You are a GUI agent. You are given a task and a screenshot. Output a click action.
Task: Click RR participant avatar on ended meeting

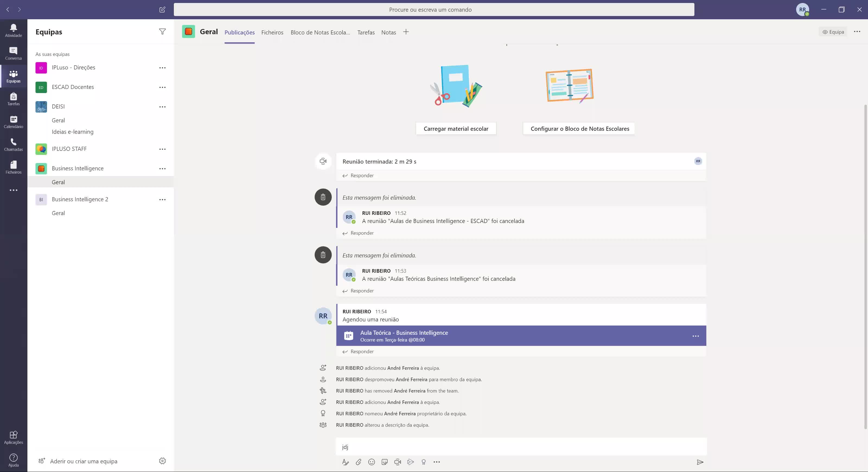[698, 161]
